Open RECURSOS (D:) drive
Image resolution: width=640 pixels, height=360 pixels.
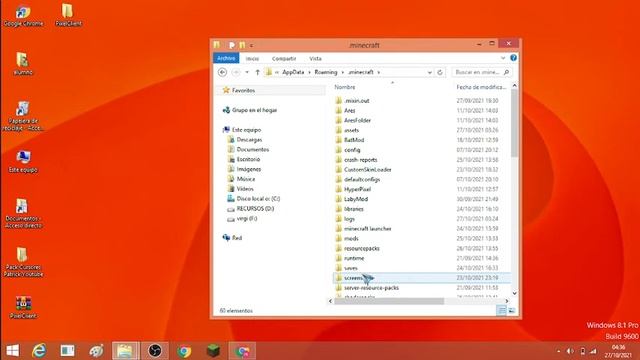[255, 209]
